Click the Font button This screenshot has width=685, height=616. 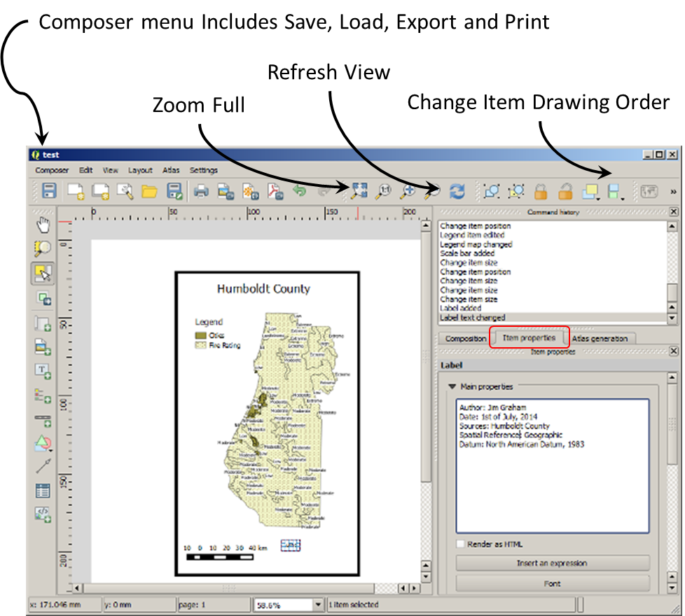(x=552, y=584)
